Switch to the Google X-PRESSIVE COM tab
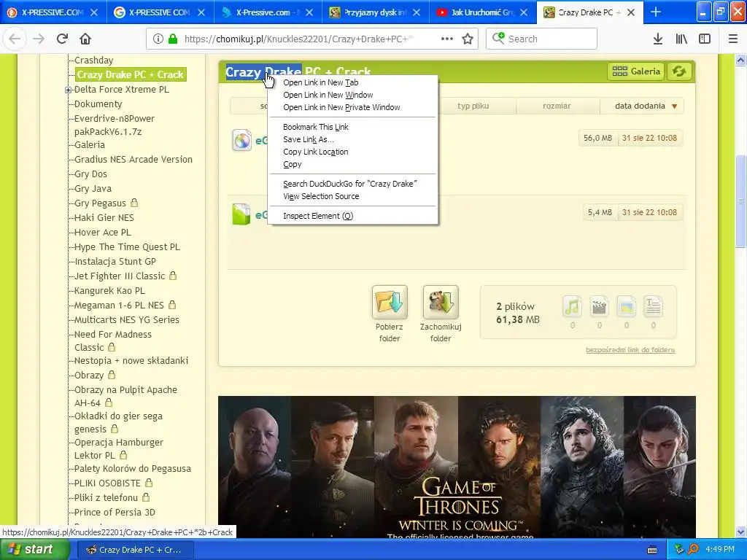This screenshot has height=560, width=747. [160, 12]
